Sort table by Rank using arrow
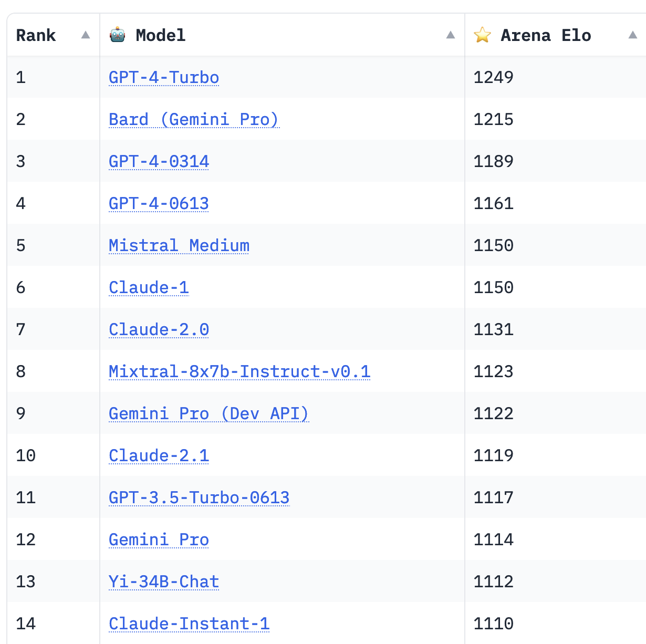This screenshot has width=646, height=644. tap(86, 35)
